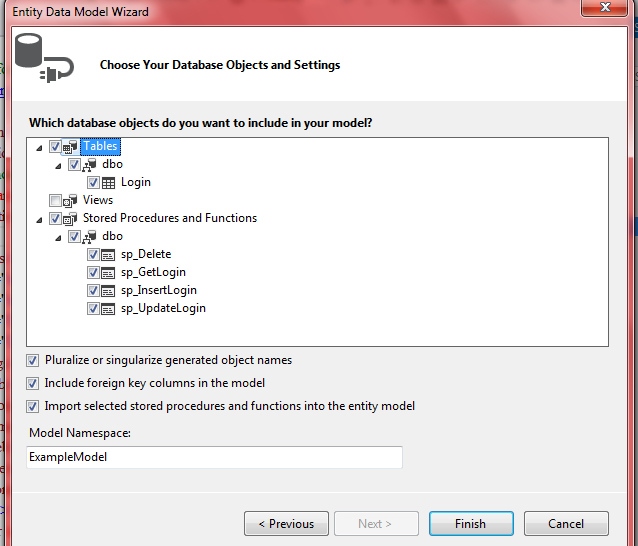Click the schema icon of dbo under Tables
Viewport: 638px width, 546px height.
89,165
